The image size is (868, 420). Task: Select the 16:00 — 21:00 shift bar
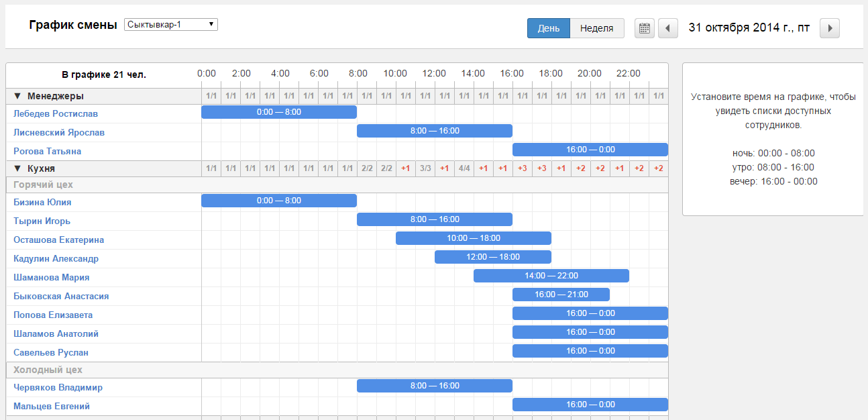pyautogui.click(x=561, y=295)
